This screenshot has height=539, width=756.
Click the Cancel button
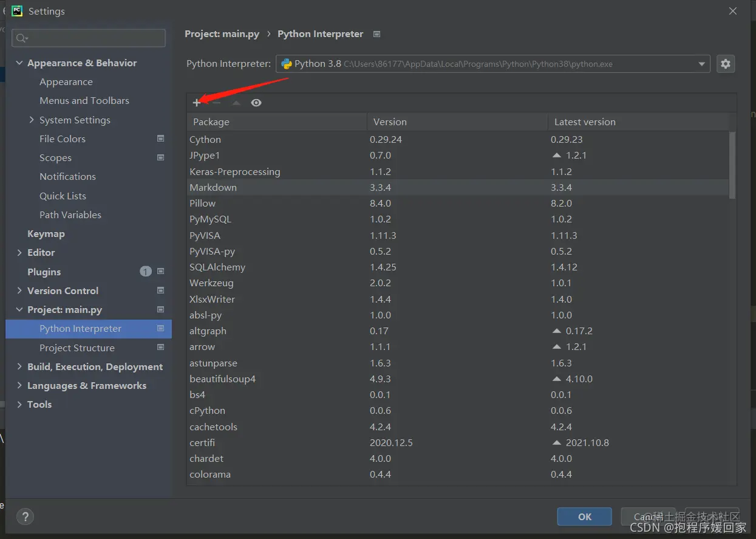pos(648,517)
